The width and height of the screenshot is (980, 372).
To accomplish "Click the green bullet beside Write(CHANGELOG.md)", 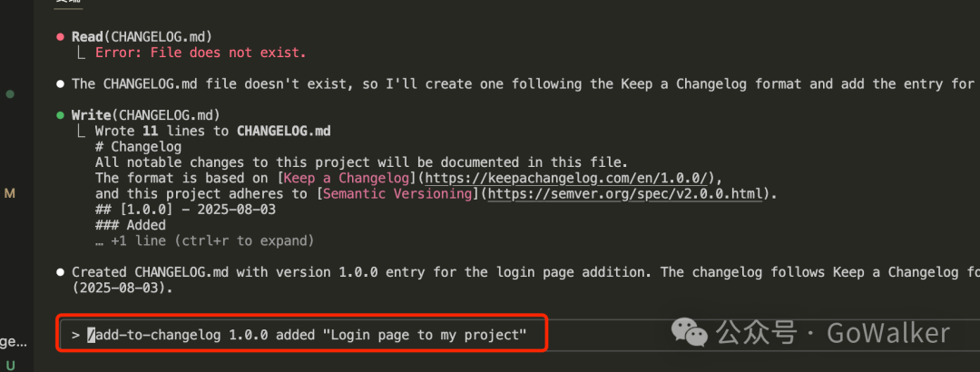I will pos(60,115).
